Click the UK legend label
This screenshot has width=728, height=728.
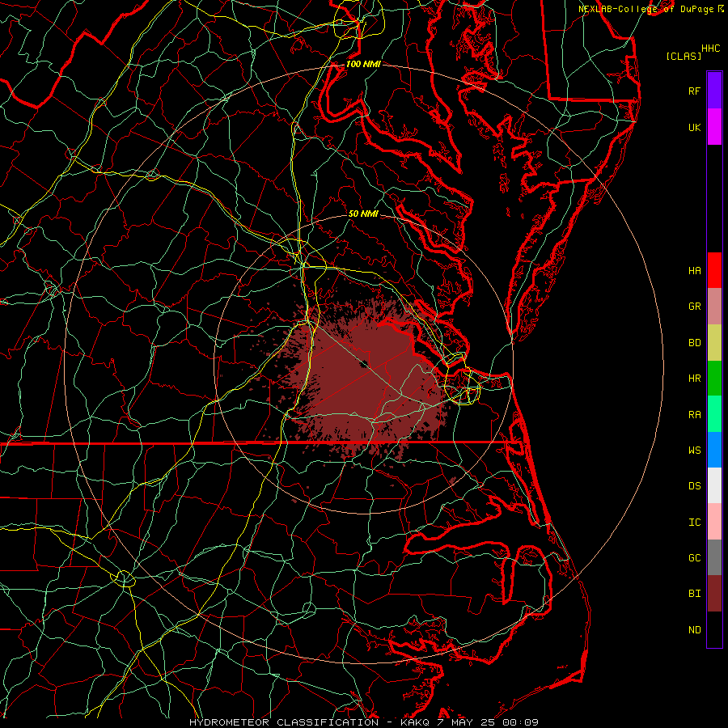[x=694, y=127]
